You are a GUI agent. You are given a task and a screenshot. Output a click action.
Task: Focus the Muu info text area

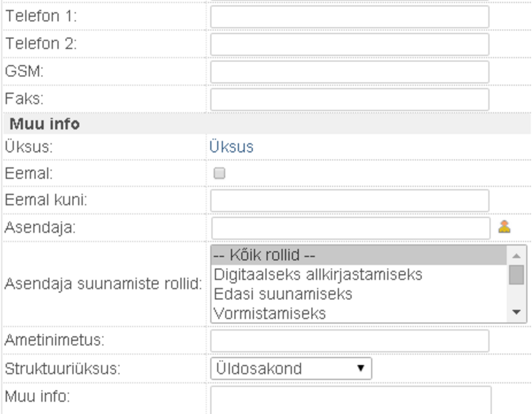(351, 400)
